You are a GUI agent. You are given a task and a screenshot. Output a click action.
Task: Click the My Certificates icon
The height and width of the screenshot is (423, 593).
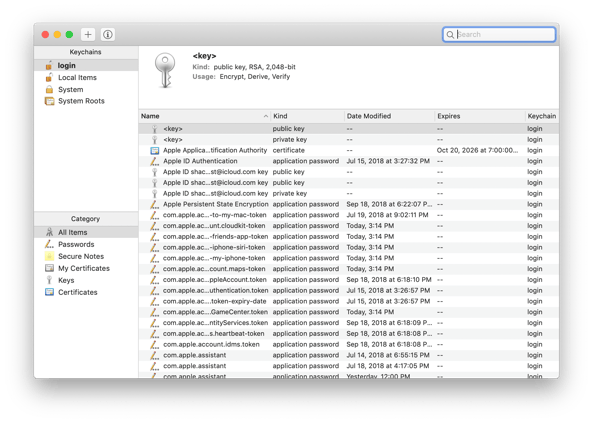tap(49, 268)
